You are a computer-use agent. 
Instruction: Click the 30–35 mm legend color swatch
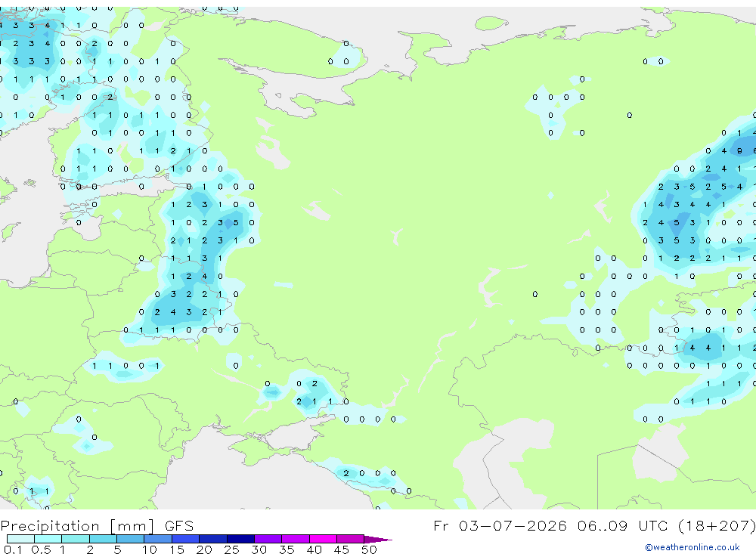coord(268,539)
